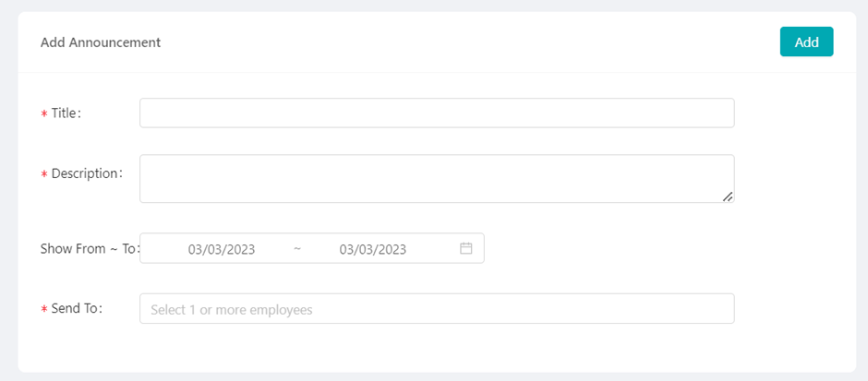Click the Show From ~ To label

90,249
